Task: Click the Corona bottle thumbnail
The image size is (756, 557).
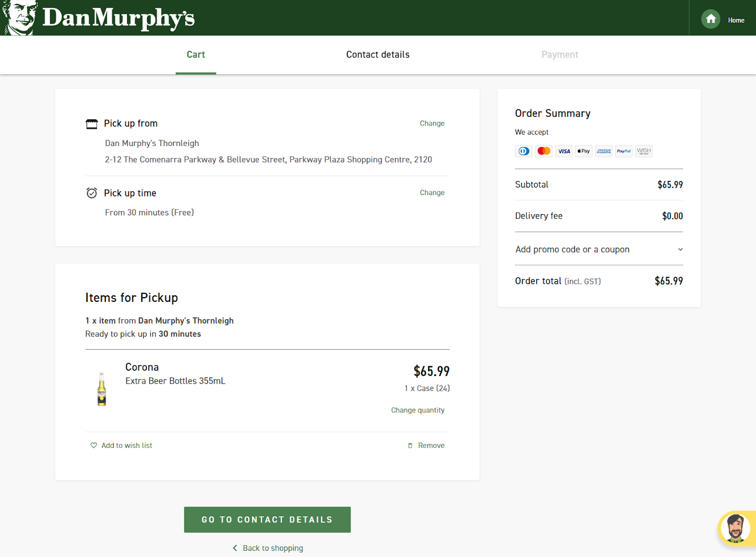Action: [102, 389]
